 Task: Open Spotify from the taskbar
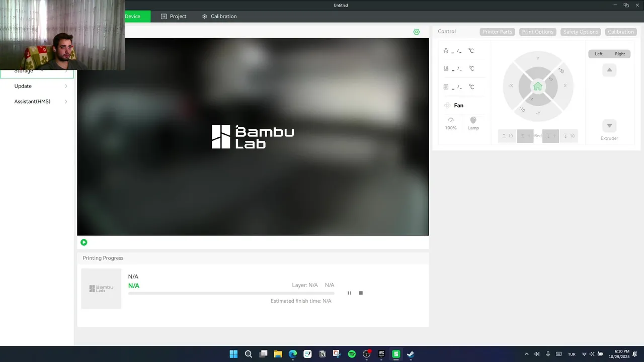point(352,354)
